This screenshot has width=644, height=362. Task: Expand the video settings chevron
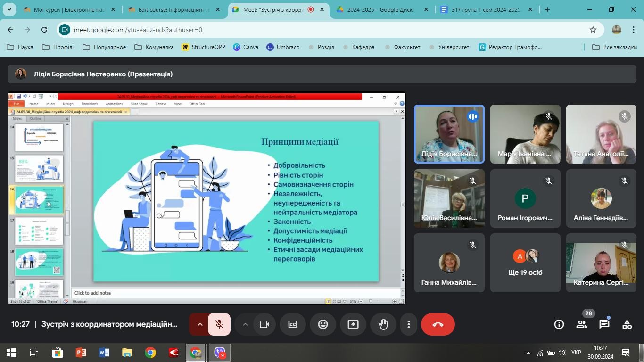coord(245,324)
